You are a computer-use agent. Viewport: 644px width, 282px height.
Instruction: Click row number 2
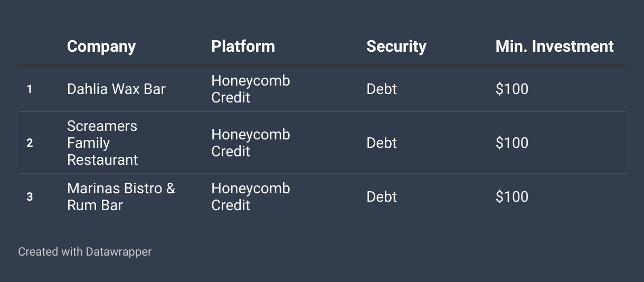point(30,143)
